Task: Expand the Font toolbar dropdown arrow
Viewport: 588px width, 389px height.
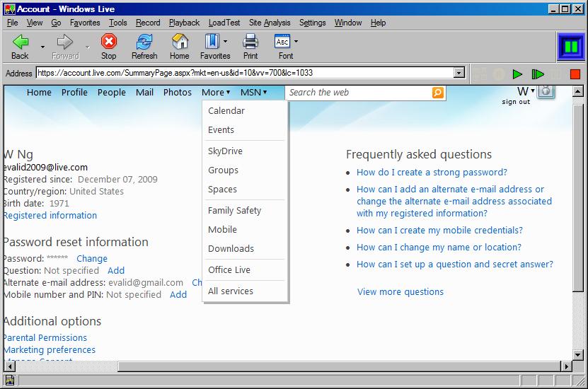Action: (296, 41)
